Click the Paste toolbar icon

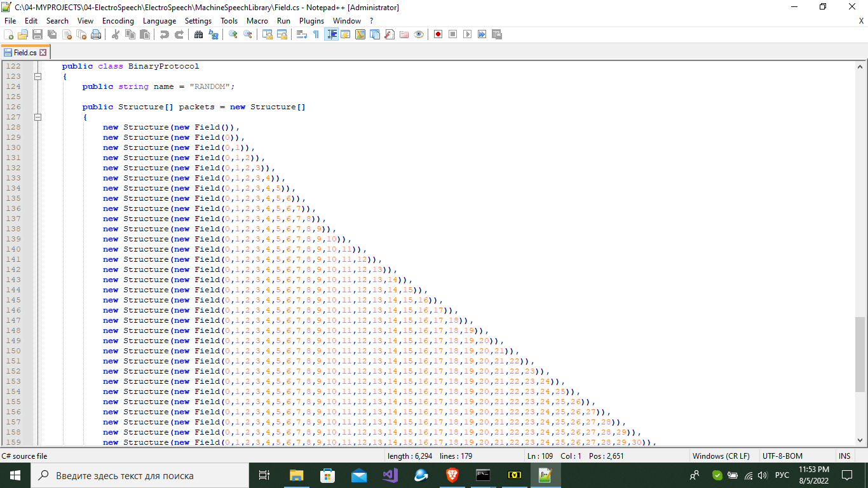pos(144,34)
